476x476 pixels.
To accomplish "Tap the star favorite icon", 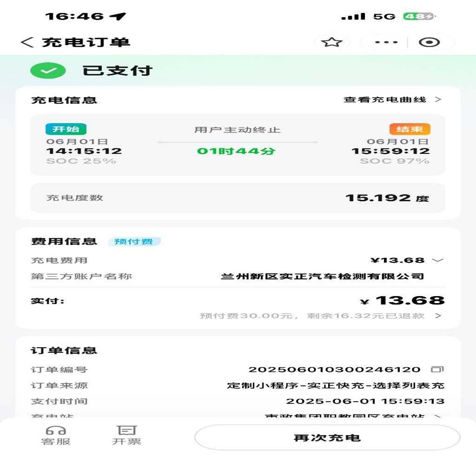I will pyautogui.click(x=331, y=42).
